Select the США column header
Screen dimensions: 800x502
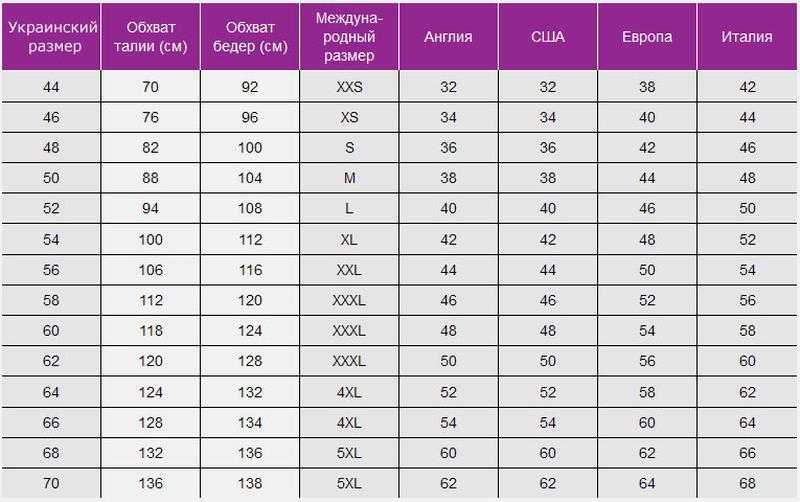[548, 37]
